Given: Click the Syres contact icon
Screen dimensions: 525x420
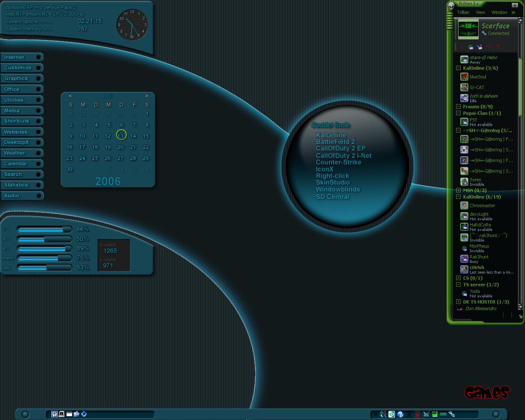Looking at the screenshot, I should pyautogui.click(x=464, y=182).
